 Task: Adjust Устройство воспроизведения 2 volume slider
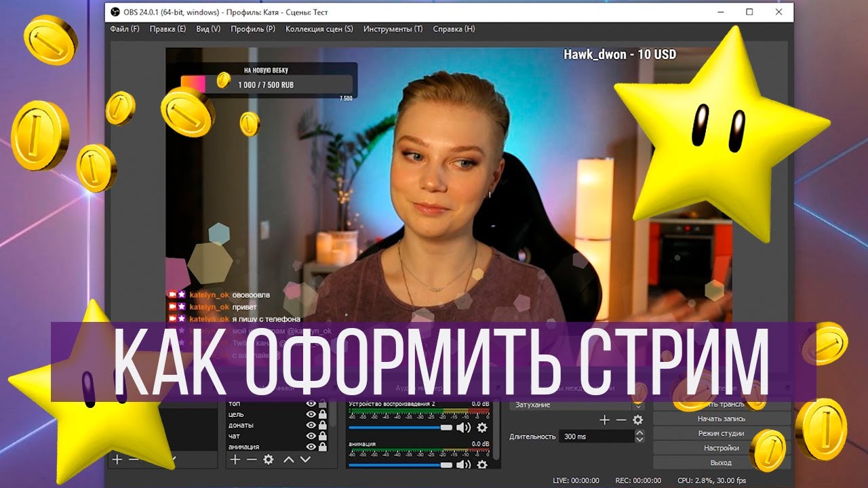click(x=400, y=428)
